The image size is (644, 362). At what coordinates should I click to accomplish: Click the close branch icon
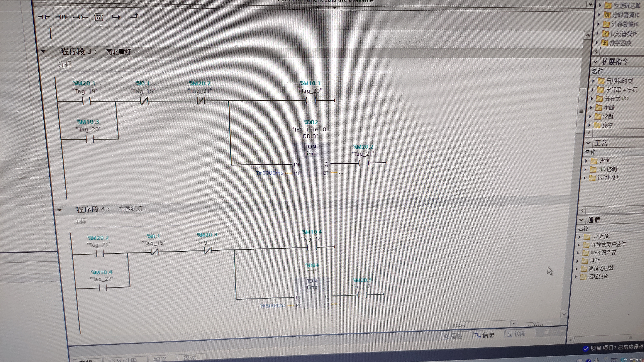point(134,16)
